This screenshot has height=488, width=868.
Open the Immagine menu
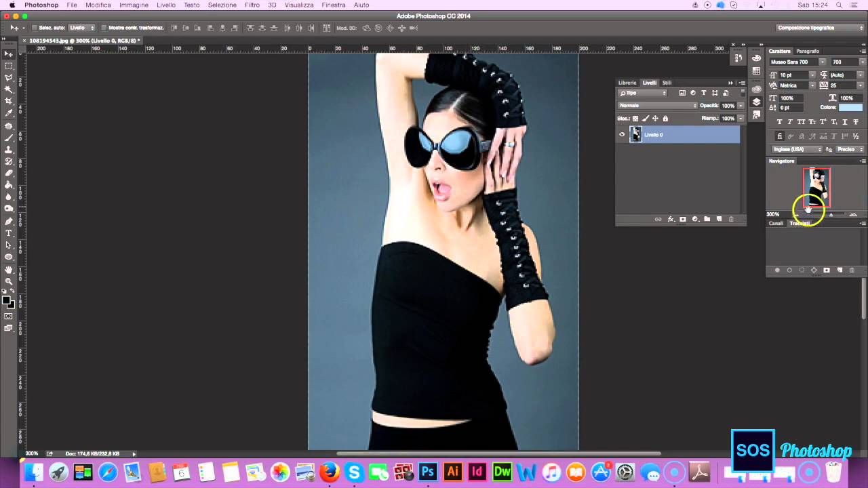(x=134, y=5)
